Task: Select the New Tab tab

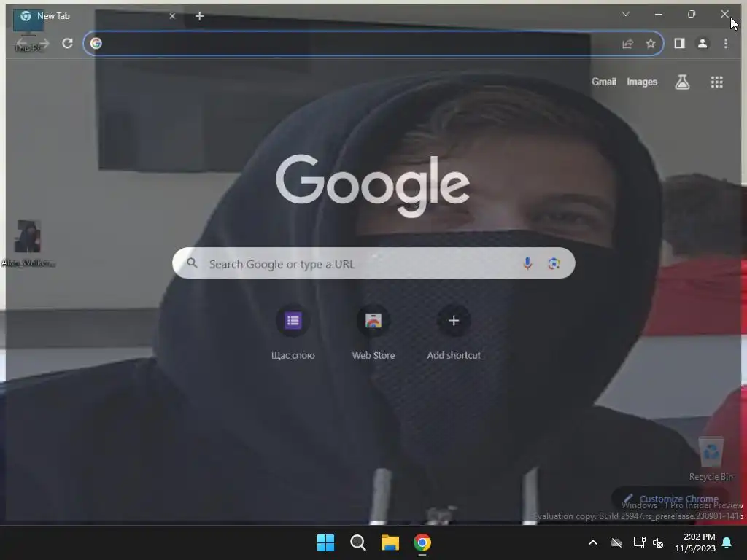Action: point(96,16)
